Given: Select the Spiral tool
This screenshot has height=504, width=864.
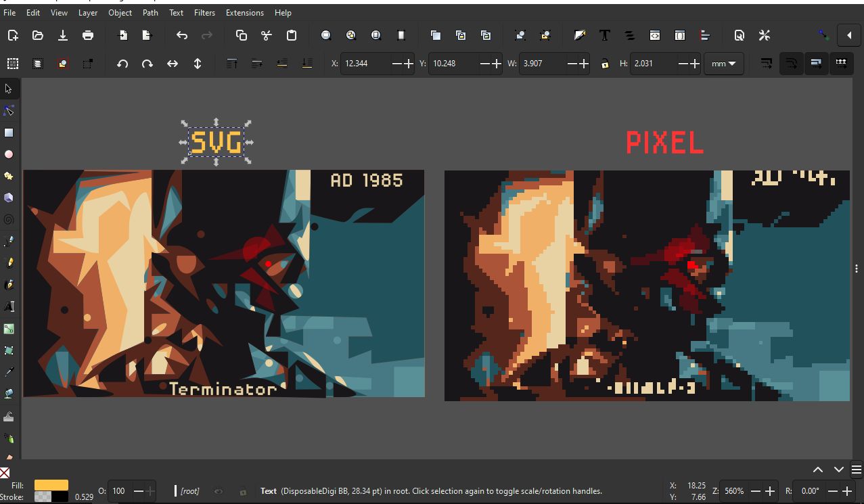Looking at the screenshot, I should [x=9, y=219].
